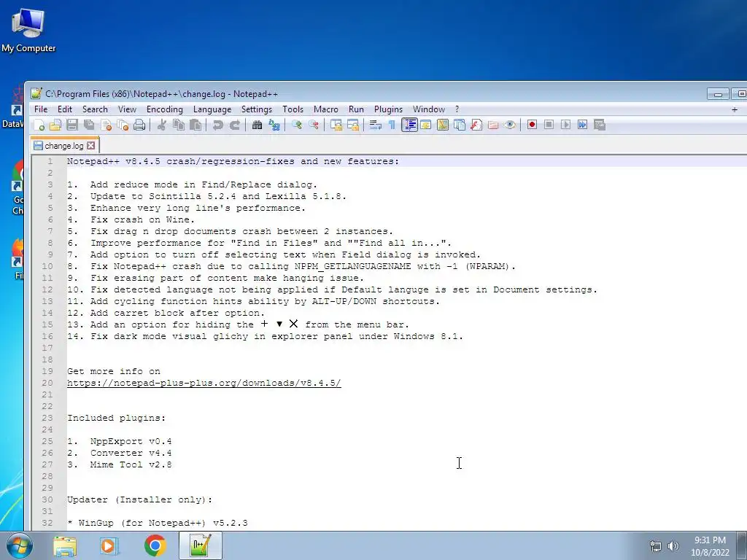Launch Windows Media Player from the taskbar
This screenshot has height=560, width=747.
[109, 545]
